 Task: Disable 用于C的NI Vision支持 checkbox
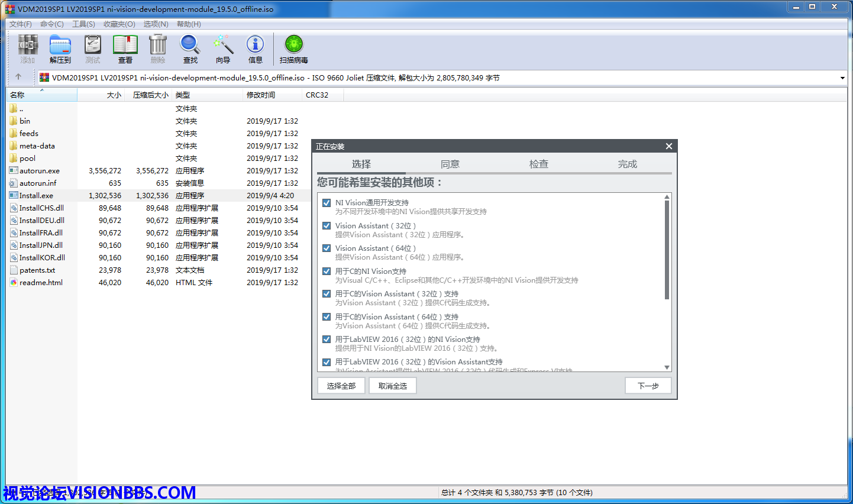click(327, 271)
